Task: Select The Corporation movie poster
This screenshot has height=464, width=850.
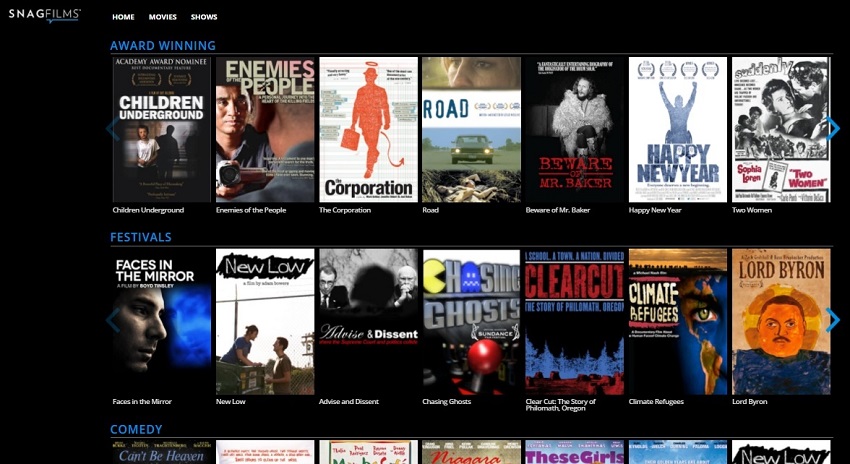Action: (368, 129)
